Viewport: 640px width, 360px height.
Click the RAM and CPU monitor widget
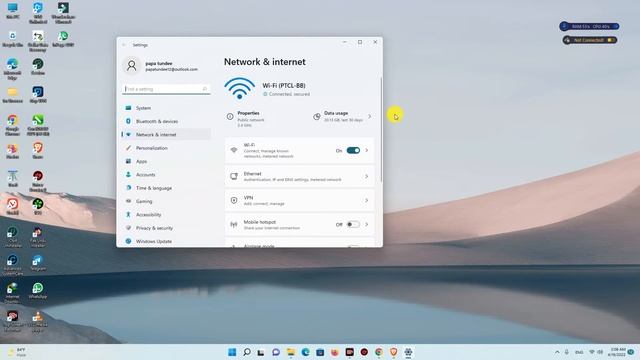click(x=589, y=27)
